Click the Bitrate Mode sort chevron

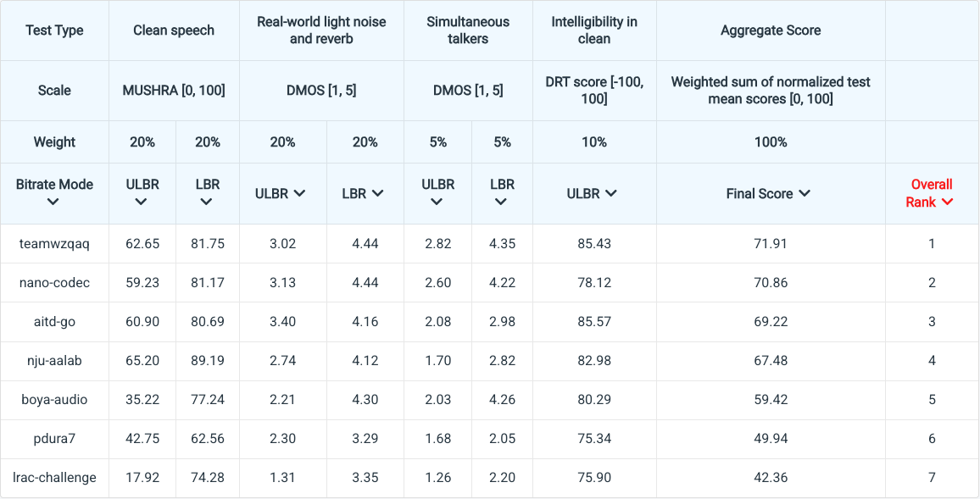click(x=53, y=202)
